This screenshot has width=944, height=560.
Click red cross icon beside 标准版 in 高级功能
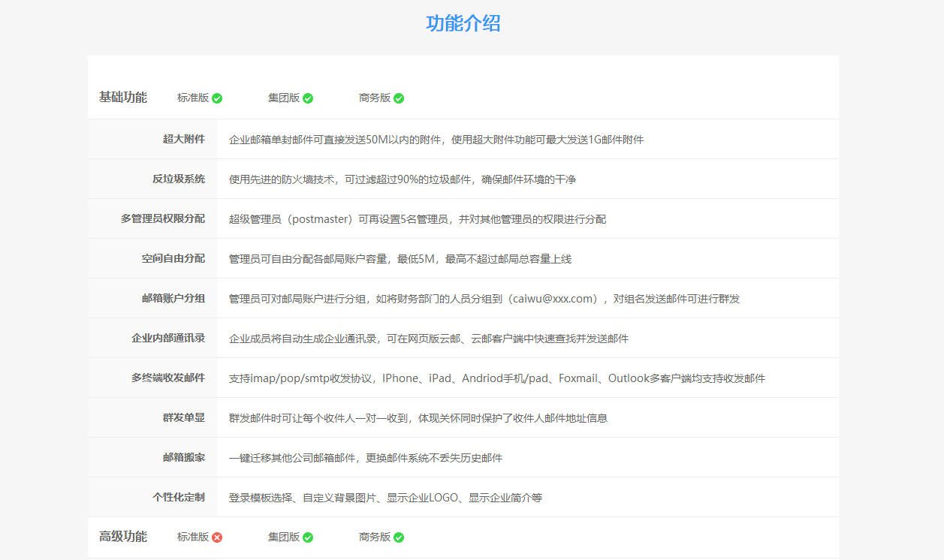[217, 537]
